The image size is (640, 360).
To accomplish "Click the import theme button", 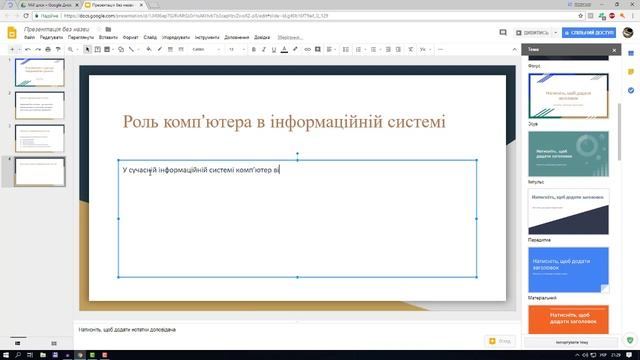I will click(x=572, y=342).
